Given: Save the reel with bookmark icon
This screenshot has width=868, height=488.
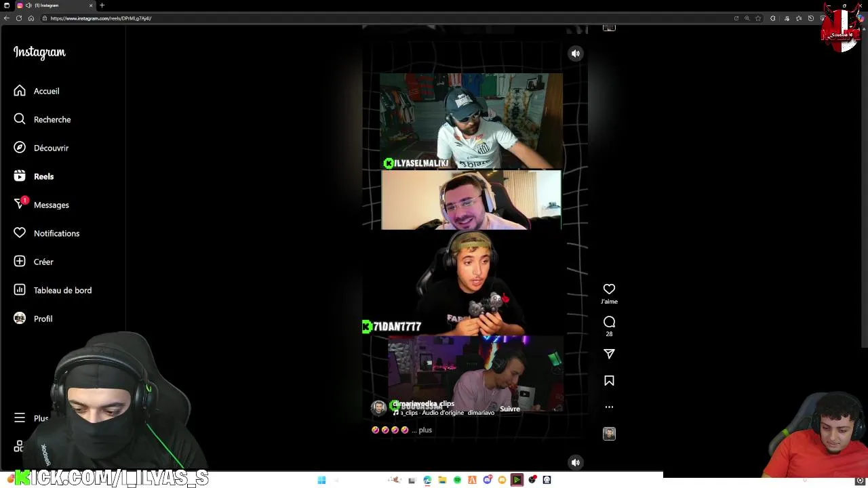Looking at the screenshot, I should point(609,381).
